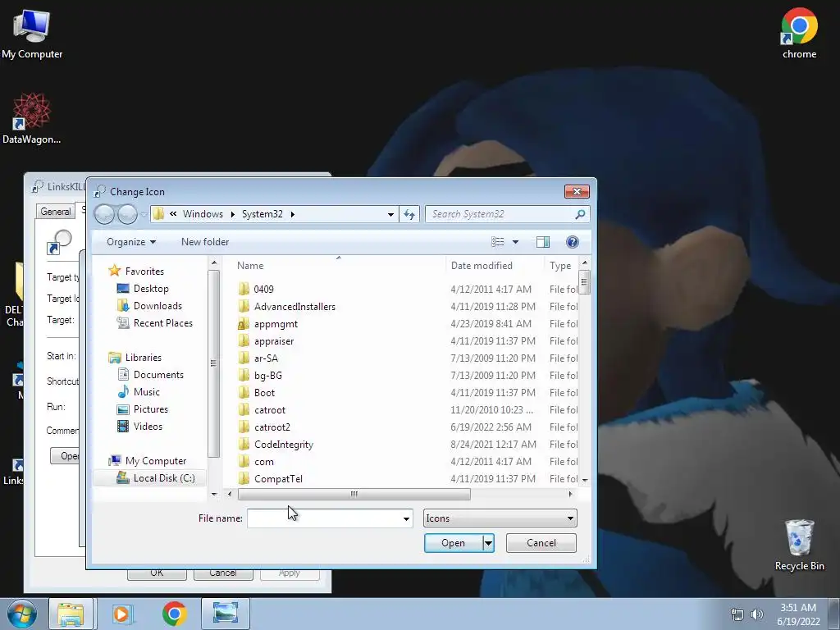
Task: Sort by the Type column header
Action: click(x=560, y=266)
